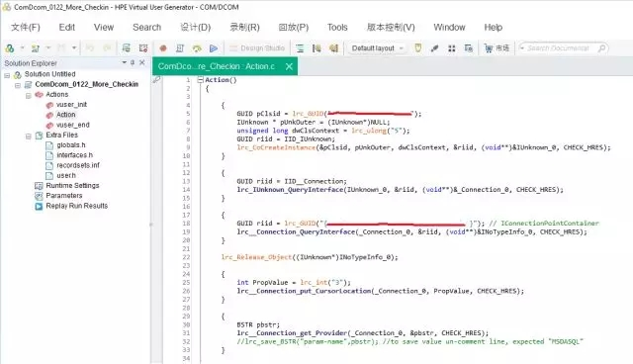Screen dimensions: 633x364
Task: Open Runtime Settings in Solution Explorer
Action: pos(72,186)
